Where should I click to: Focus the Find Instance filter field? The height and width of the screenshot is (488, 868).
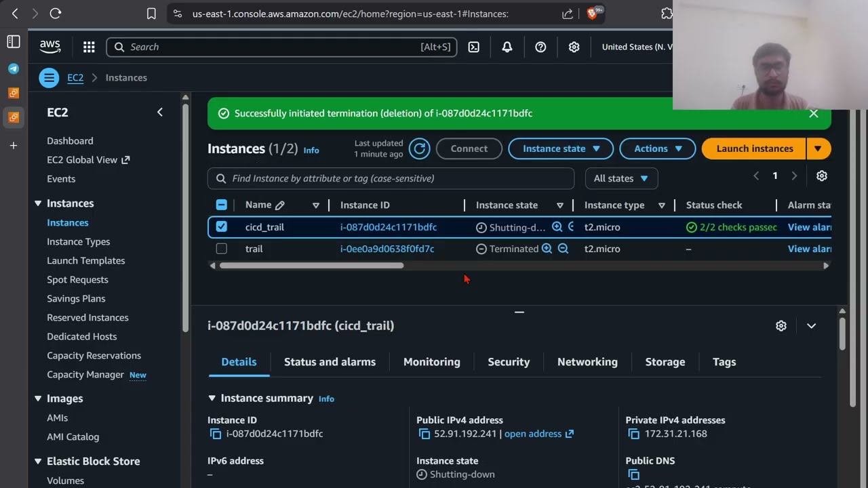[x=391, y=178]
